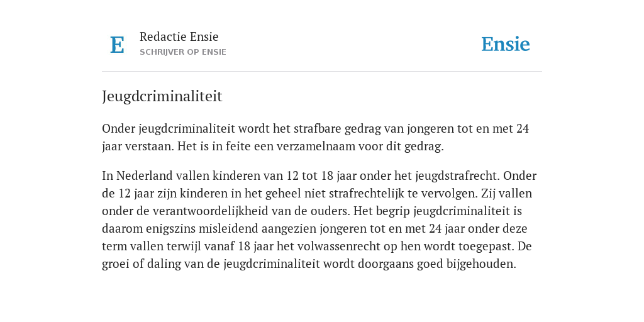This screenshot has width=644, height=322.
Task: Click the word 'verantwoordelijkheid' in the text
Action: tap(211, 211)
